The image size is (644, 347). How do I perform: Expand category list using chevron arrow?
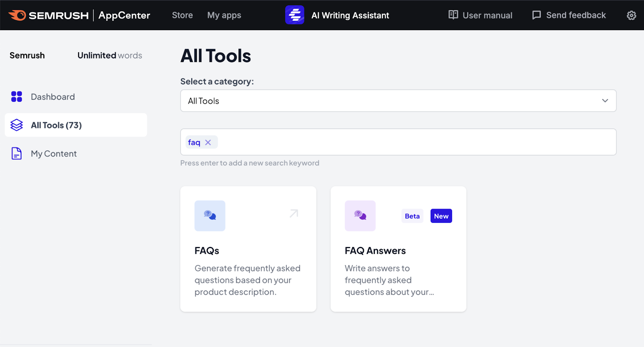605,101
